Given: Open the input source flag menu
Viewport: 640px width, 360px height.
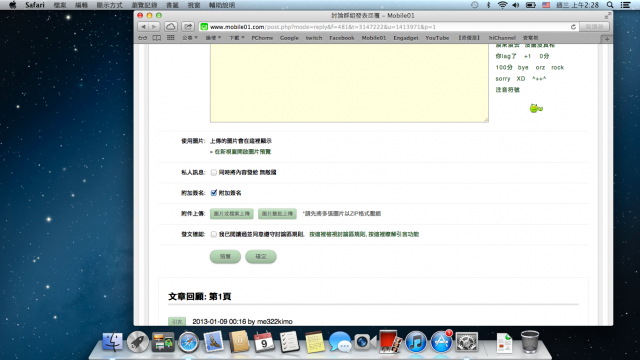Looking at the screenshot, I should pos(546,5).
